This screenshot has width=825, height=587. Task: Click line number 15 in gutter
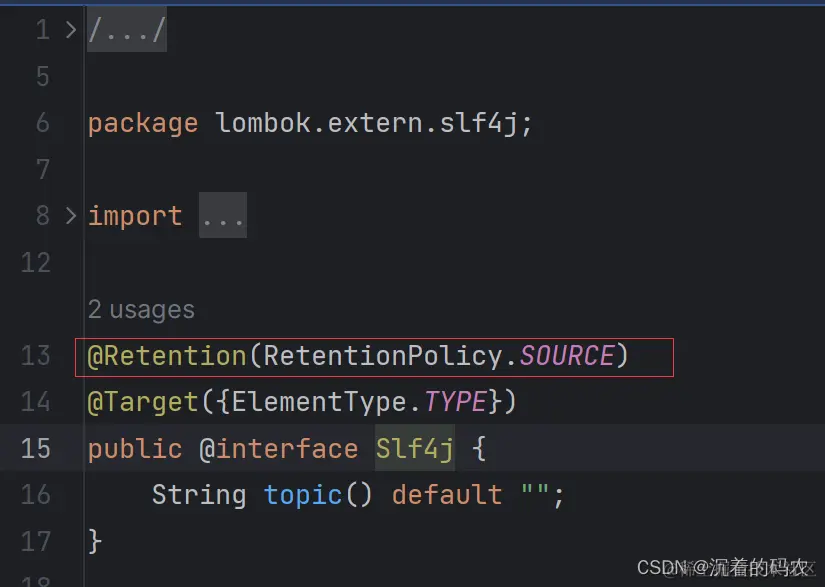36,449
